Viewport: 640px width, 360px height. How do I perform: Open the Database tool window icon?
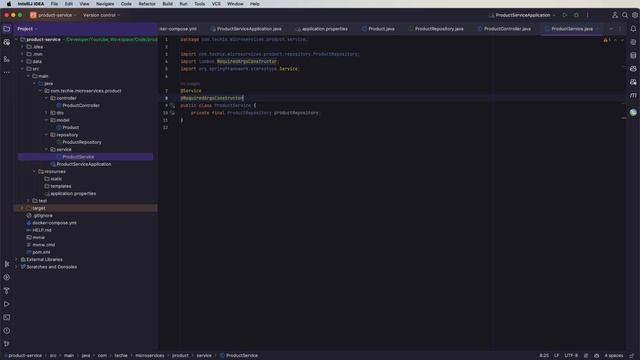click(633, 56)
